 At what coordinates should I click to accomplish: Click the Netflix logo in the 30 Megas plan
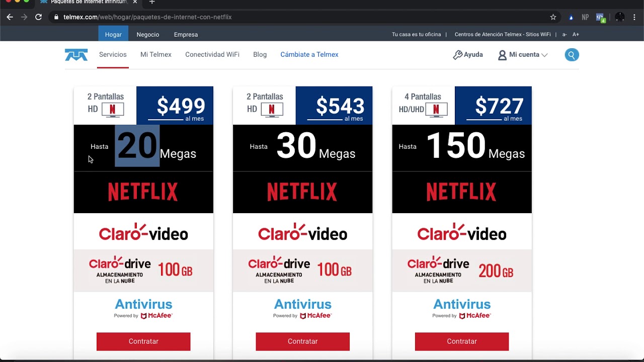[302, 192]
